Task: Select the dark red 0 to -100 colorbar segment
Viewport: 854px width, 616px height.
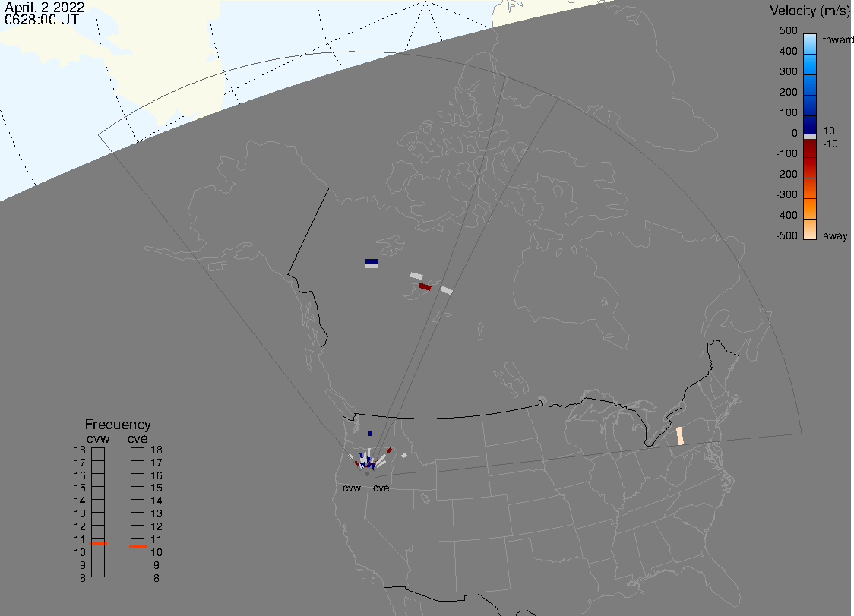Action: [x=810, y=148]
